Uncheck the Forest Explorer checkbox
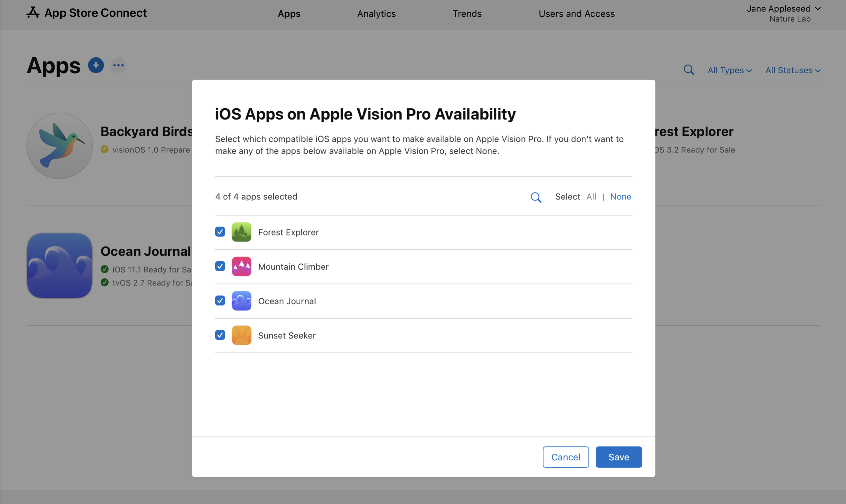This screenshot has width=846, height=504. 220,232
